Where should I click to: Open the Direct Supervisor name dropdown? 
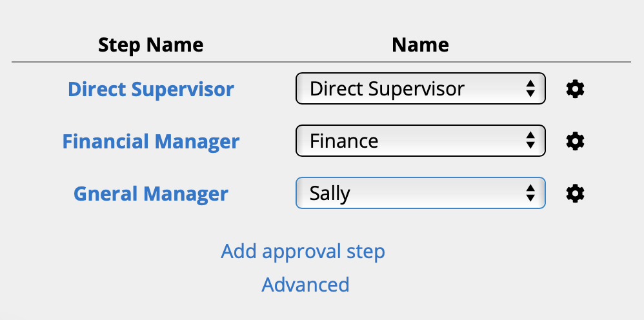coord(420,89)
